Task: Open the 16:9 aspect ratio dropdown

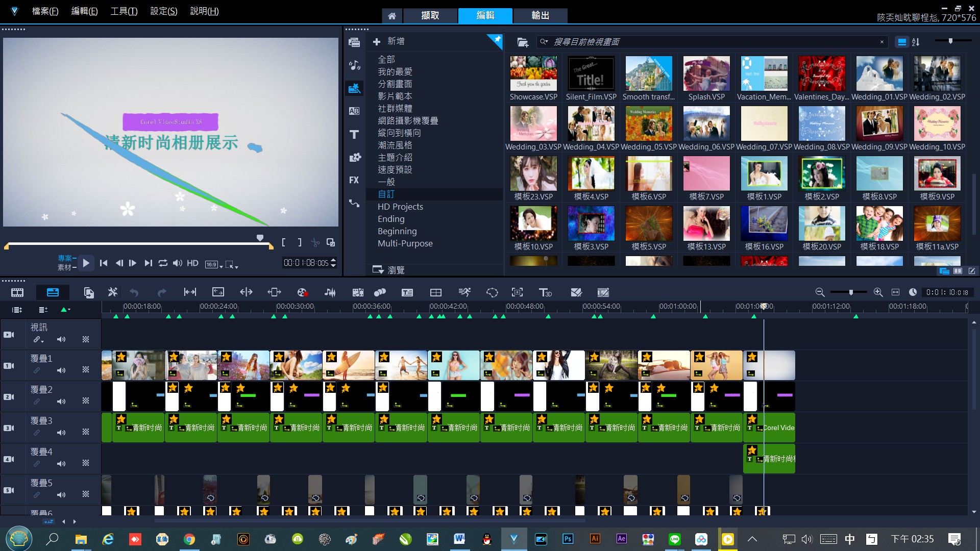Action: click(x=214, y=264)
